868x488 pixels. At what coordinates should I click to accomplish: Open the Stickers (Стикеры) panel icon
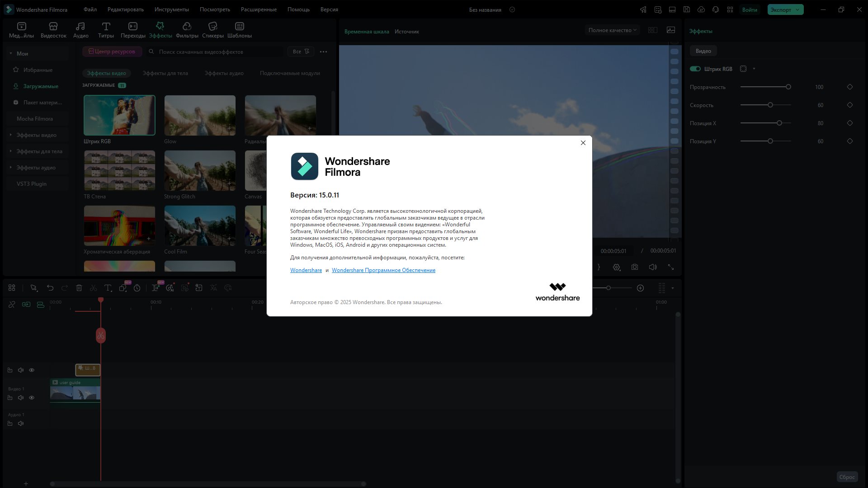click(212, 27)
